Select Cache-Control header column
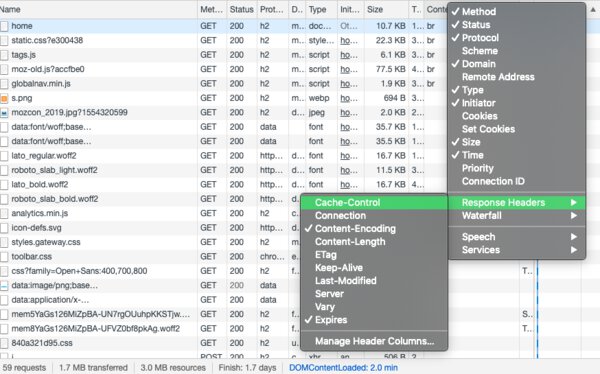Screen dimensions: 600x374 click(374, 202)
